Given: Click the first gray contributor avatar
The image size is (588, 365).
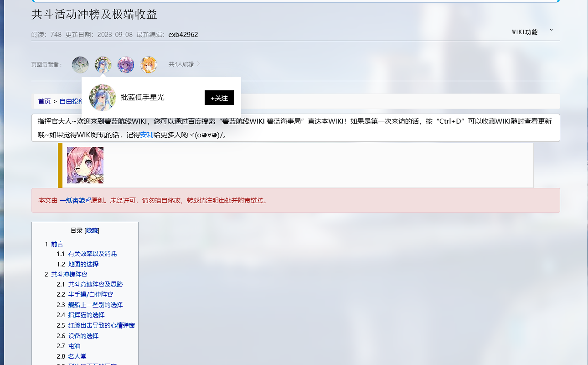Looking at the screenshot, I should [x=80, y=65].
